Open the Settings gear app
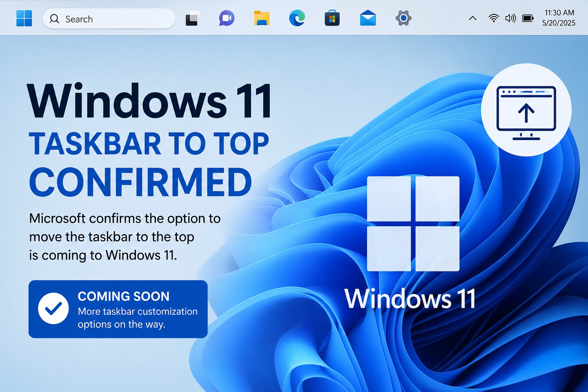This screenshot has width=588, height=392. (x=403, y=18)
